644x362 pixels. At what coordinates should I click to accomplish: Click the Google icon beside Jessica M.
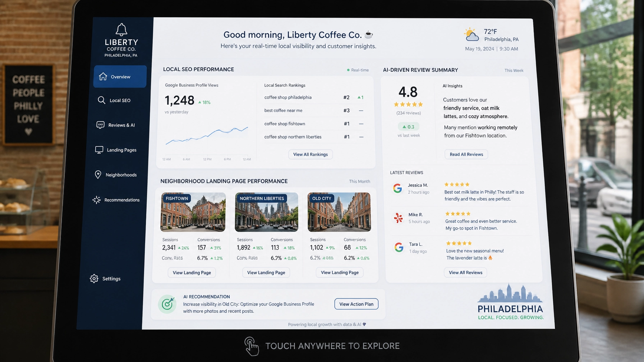point(397,188)
